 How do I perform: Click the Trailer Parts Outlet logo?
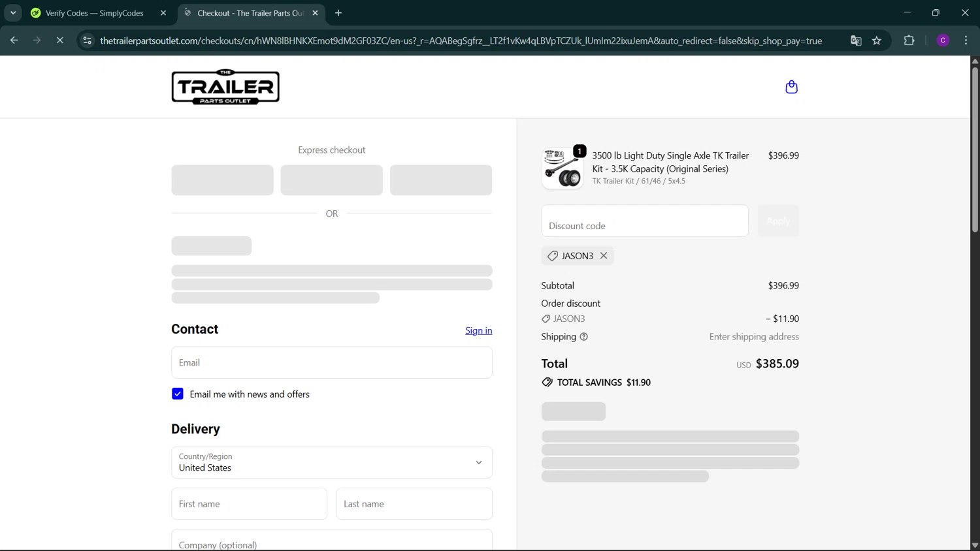click(225, 87)
